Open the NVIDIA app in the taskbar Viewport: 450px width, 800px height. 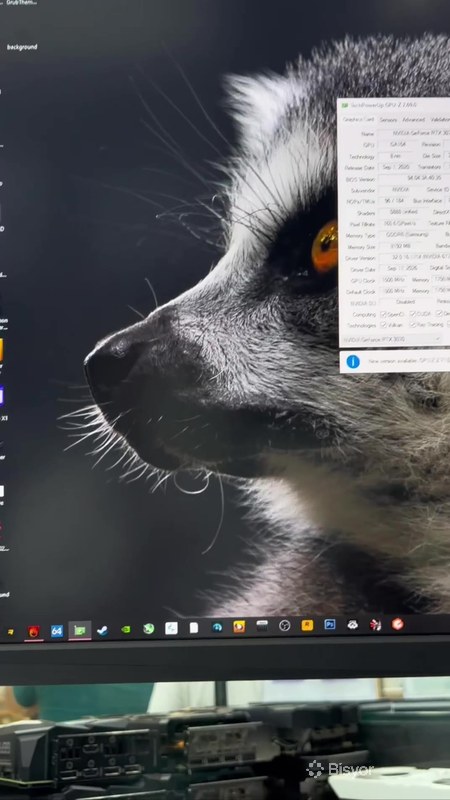click(126, 630)
